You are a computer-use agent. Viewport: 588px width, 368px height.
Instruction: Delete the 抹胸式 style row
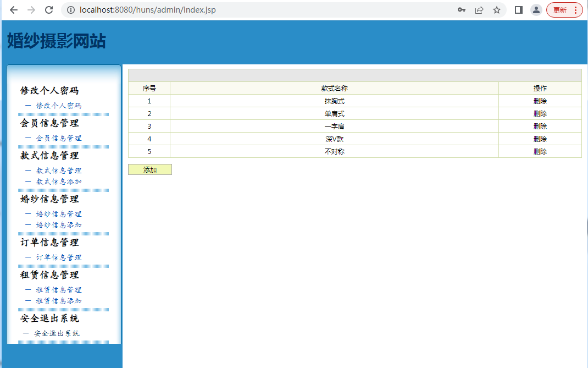click(540, 101)
